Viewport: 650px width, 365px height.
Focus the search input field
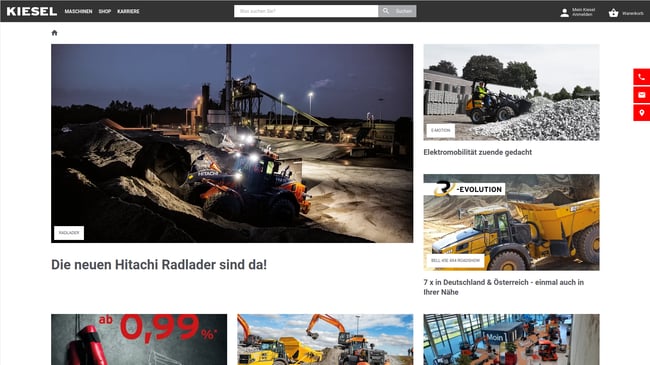pyautogui.click(x=306, y=11)
